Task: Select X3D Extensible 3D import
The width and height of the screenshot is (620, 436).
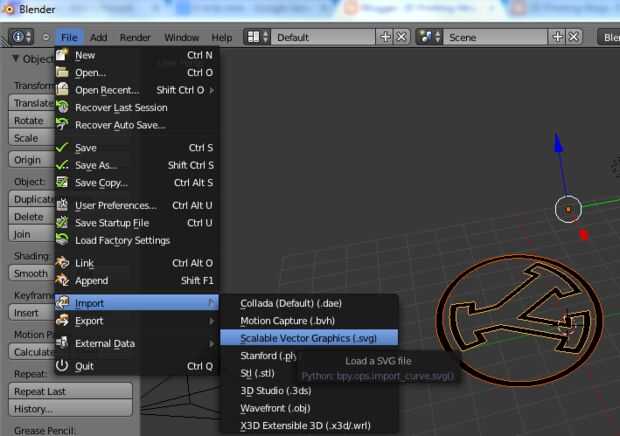Action: 309,425
